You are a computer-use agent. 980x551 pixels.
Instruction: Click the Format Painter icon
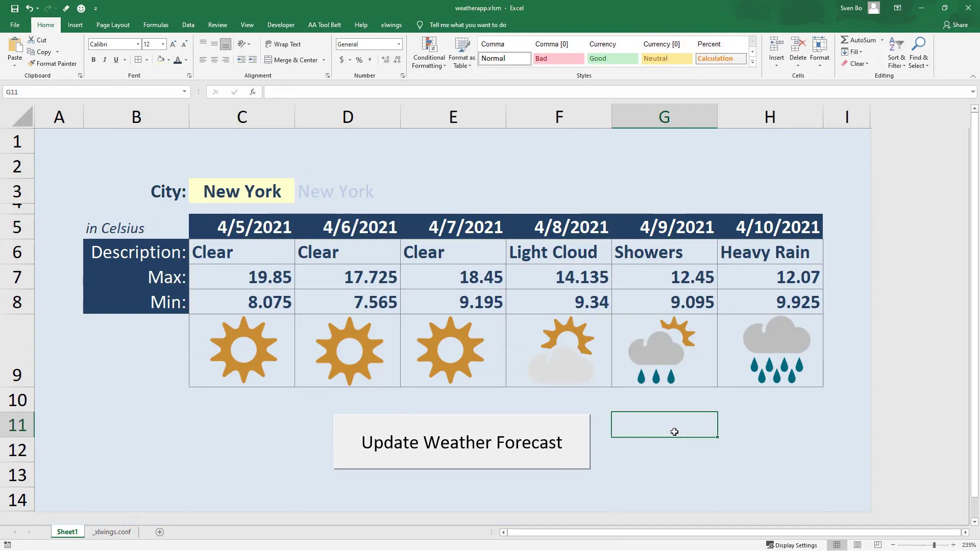click(32, 64)
